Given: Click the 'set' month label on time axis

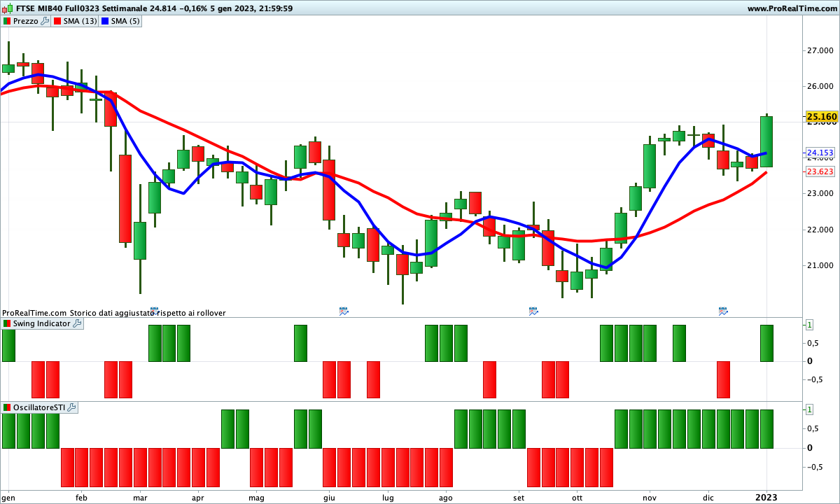Looking at the screenshot, I should point(519,498).
